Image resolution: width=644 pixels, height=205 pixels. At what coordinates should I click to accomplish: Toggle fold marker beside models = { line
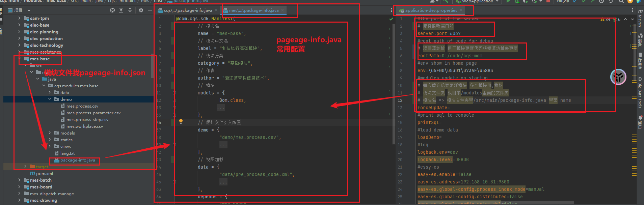174,93
